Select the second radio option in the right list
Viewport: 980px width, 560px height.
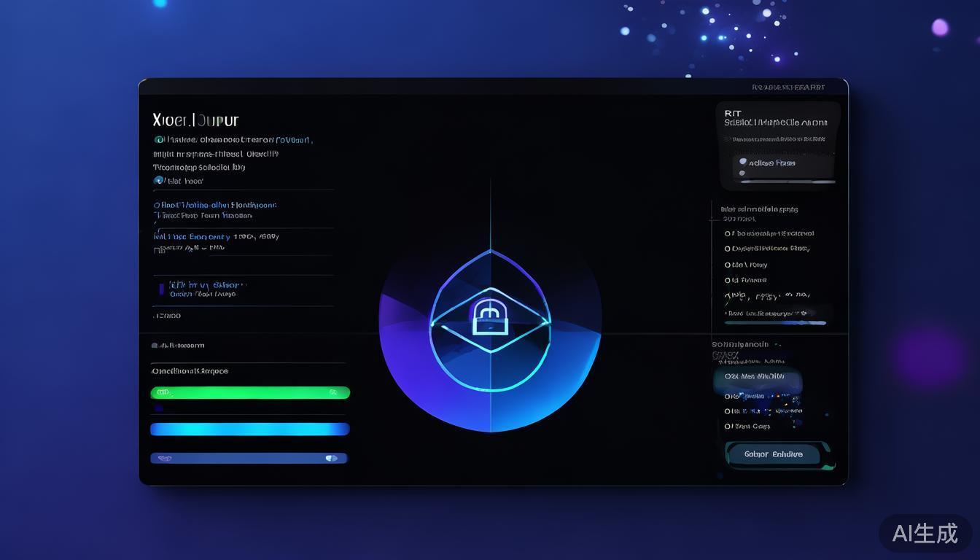pos(728,249)
